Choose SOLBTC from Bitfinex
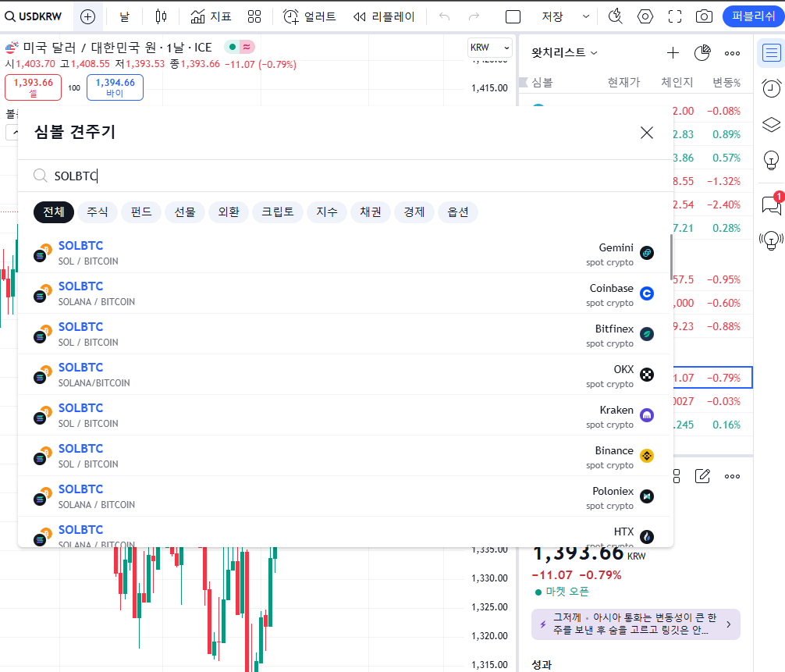The height and width of the screenshot is (672, 785). coord(343,334)
